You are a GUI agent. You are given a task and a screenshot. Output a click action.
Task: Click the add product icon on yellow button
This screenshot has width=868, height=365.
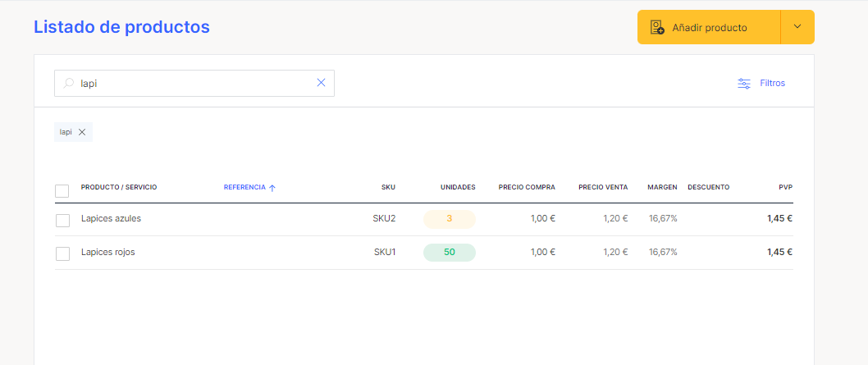657,27
